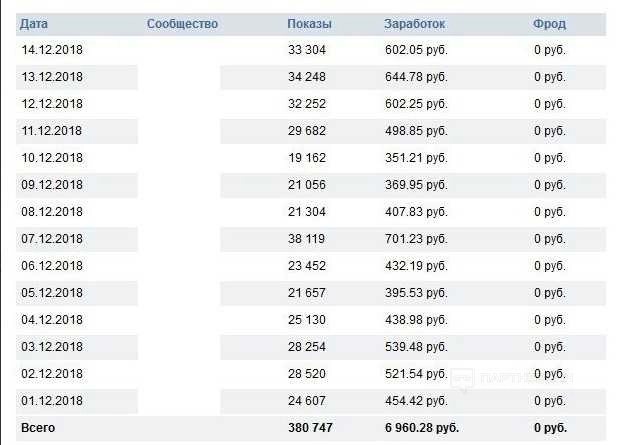Sort by Сообщество column header
This screenshot has width=624, height=445.
[x=182, y=24]
